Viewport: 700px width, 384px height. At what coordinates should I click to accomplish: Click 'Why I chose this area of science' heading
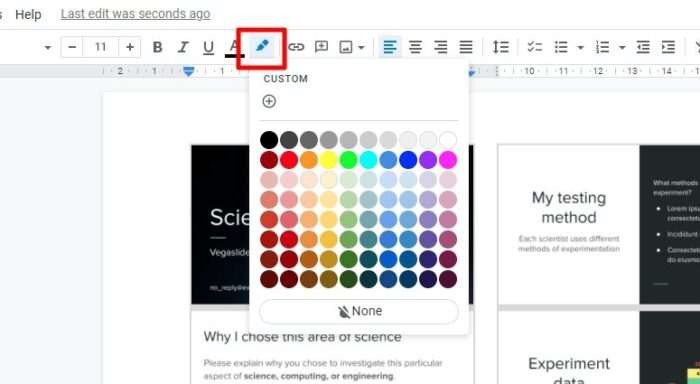pos(302,337)
